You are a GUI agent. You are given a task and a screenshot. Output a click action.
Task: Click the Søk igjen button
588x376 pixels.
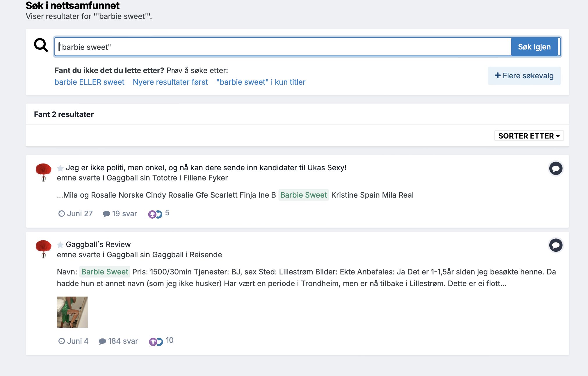[x=534, y=47]
